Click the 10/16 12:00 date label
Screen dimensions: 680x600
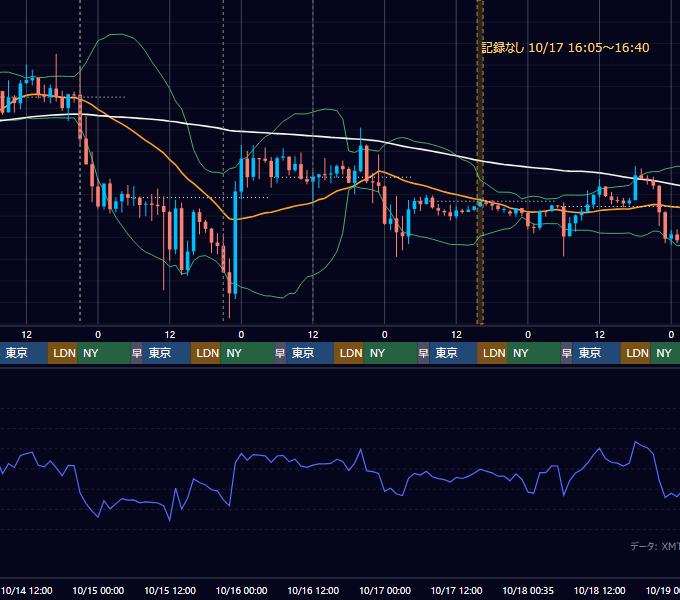click(x=313, y=590)
